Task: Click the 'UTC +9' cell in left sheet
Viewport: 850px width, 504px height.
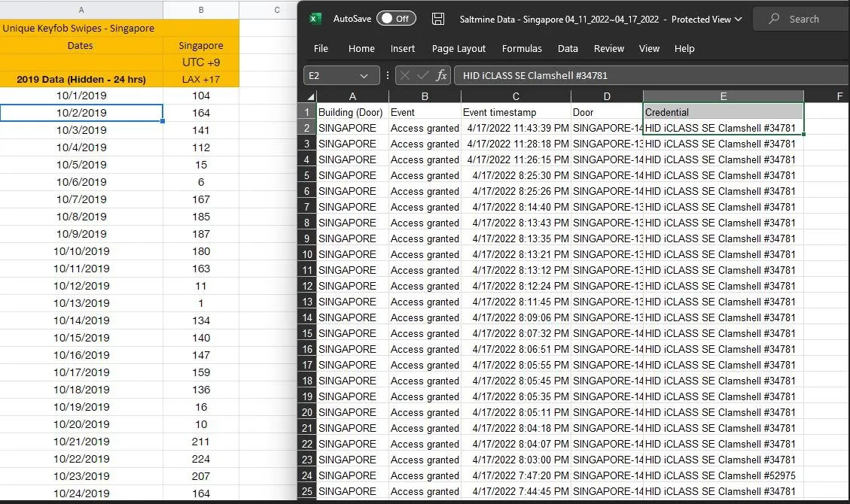Action: 200,62
